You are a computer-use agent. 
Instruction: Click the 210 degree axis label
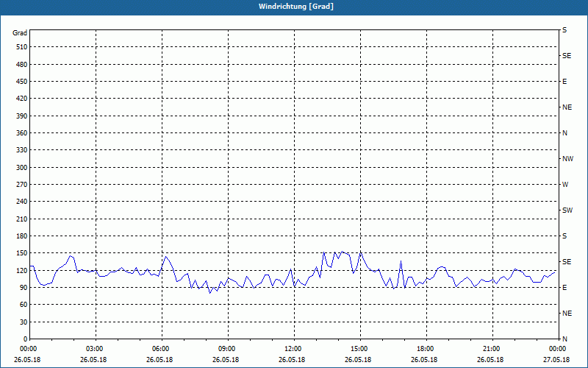click(x=22, y=219)
